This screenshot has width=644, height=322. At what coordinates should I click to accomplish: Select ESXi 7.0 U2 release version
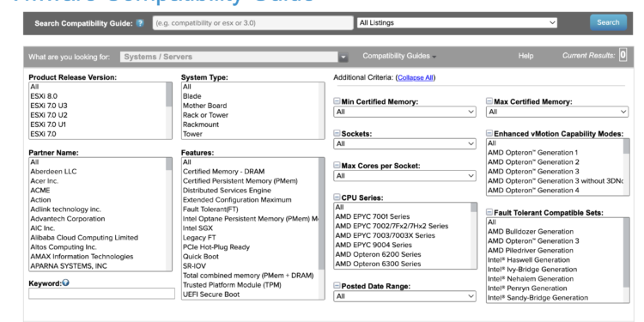[x=48, y=115]
